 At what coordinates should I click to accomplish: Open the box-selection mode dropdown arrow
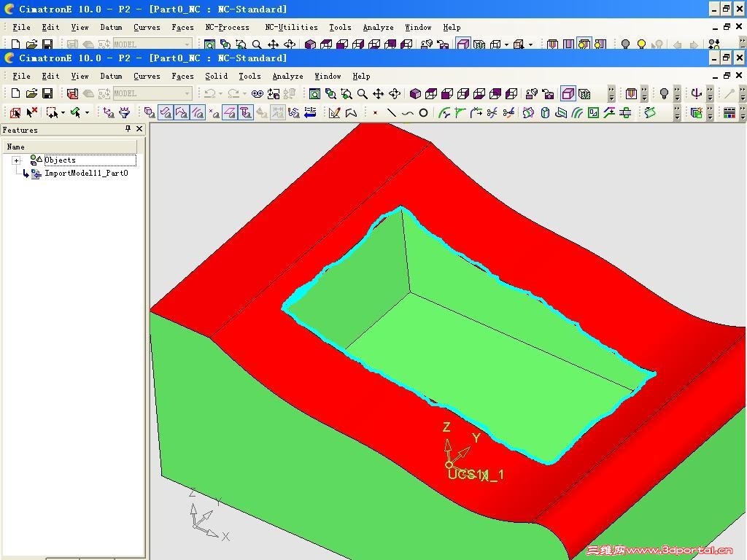click(63, 113)
